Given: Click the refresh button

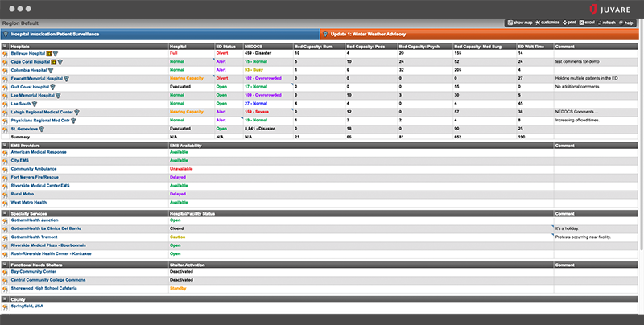Looking at the screenshot, I should [x=607, y=23].
